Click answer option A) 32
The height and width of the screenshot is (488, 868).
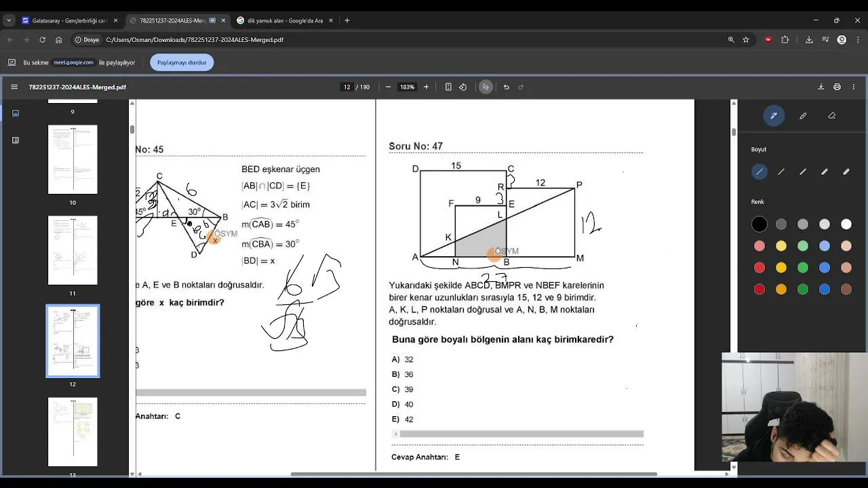[x=403, y=360]
